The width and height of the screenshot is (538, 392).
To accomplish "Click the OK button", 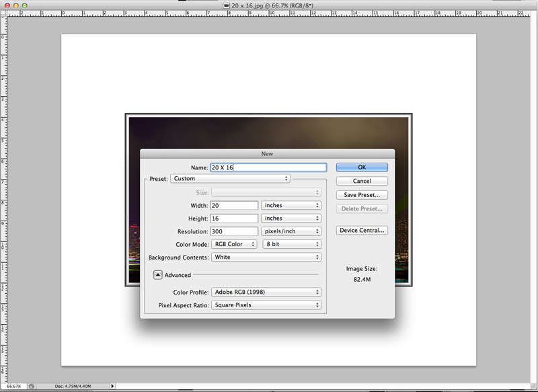I will pos(362,167).
